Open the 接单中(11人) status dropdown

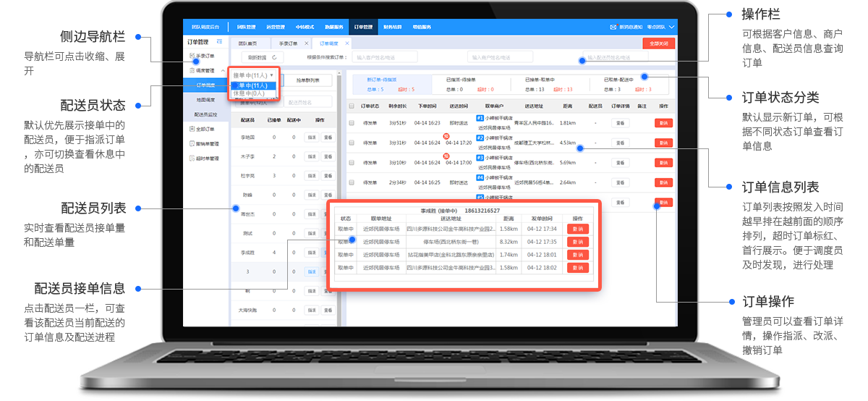[252, 75]
